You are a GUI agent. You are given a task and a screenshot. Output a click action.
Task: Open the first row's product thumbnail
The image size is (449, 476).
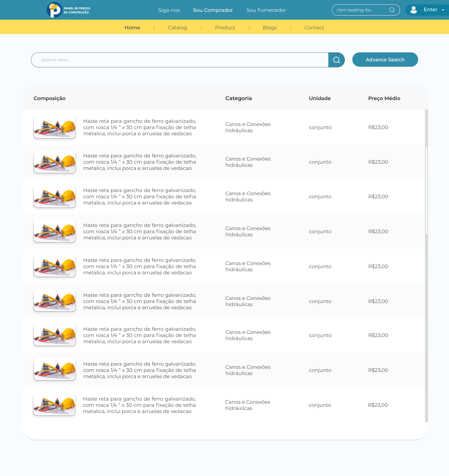tap(55, 127)
